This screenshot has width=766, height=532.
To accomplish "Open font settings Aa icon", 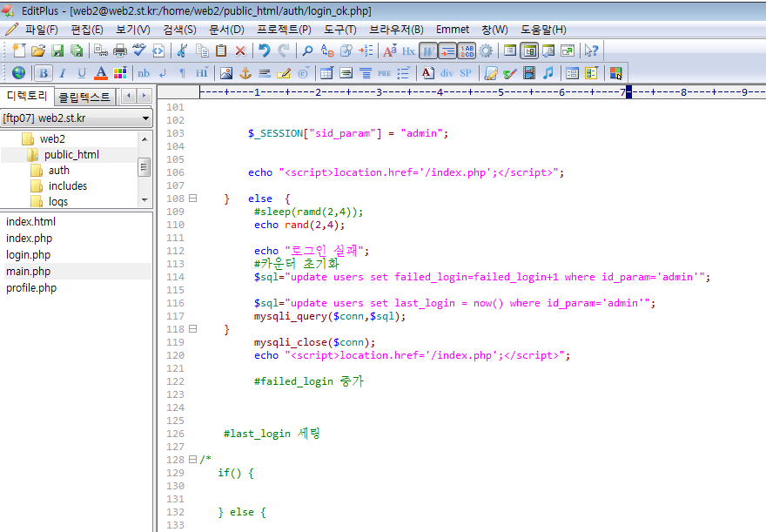I will pos(390,51).
